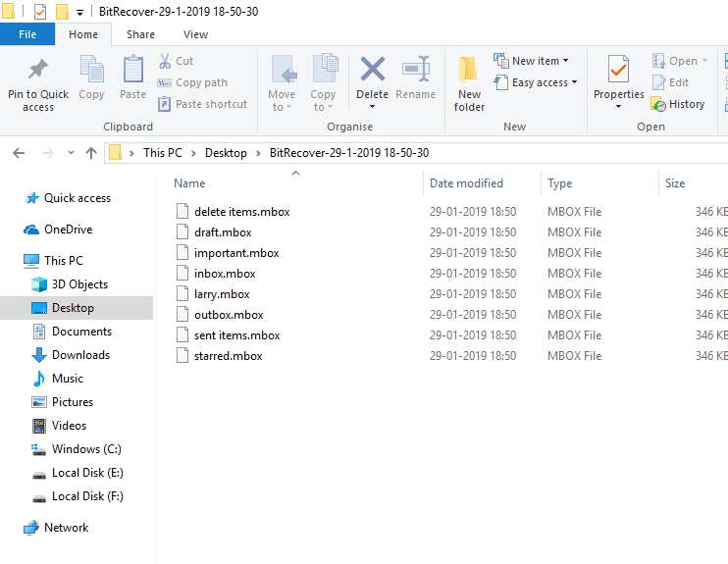Click the Pin to Quick access icon
Screen dimensions: 728x564
[x=38, y=70]
